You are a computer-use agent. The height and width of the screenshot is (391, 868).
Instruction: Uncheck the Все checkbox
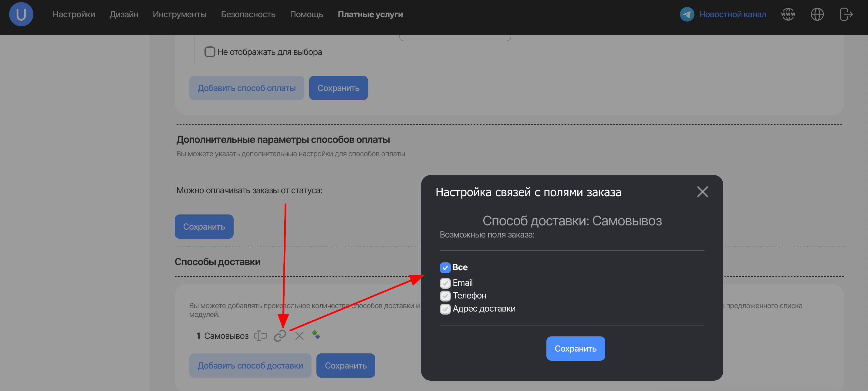[445, 268]
